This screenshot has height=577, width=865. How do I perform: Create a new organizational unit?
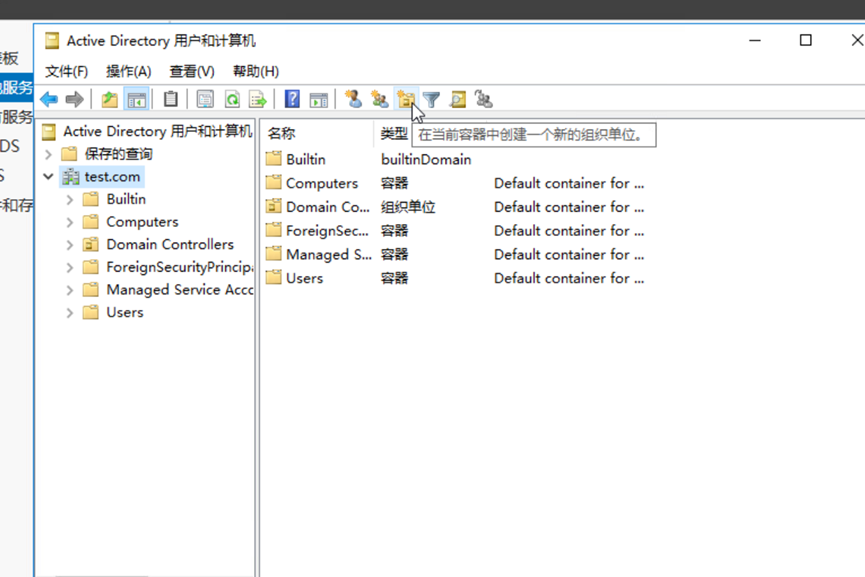click(x=406, y=99)
